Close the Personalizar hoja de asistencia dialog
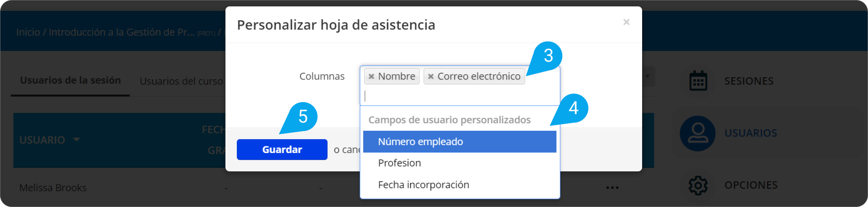This screenshot has width=868, height=207. [626, 22]
